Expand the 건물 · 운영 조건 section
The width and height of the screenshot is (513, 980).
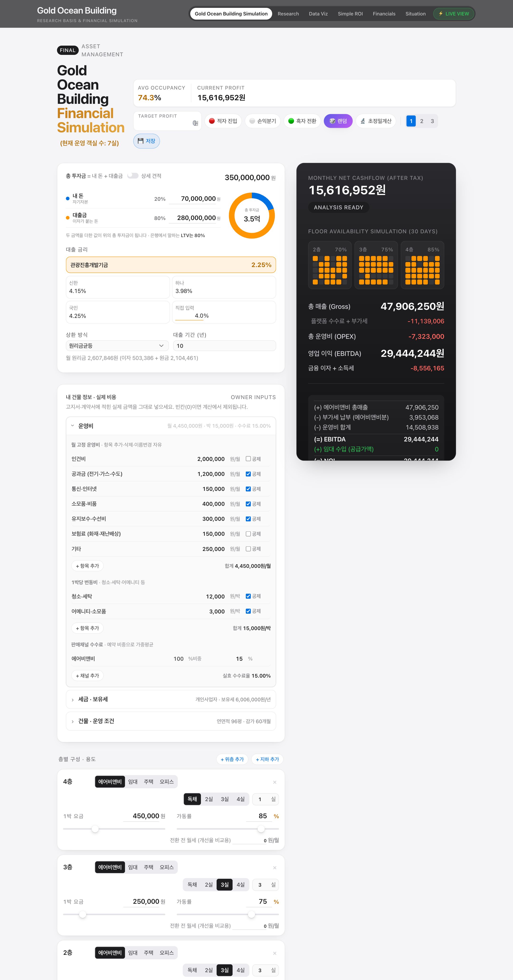tap(171, 721)
